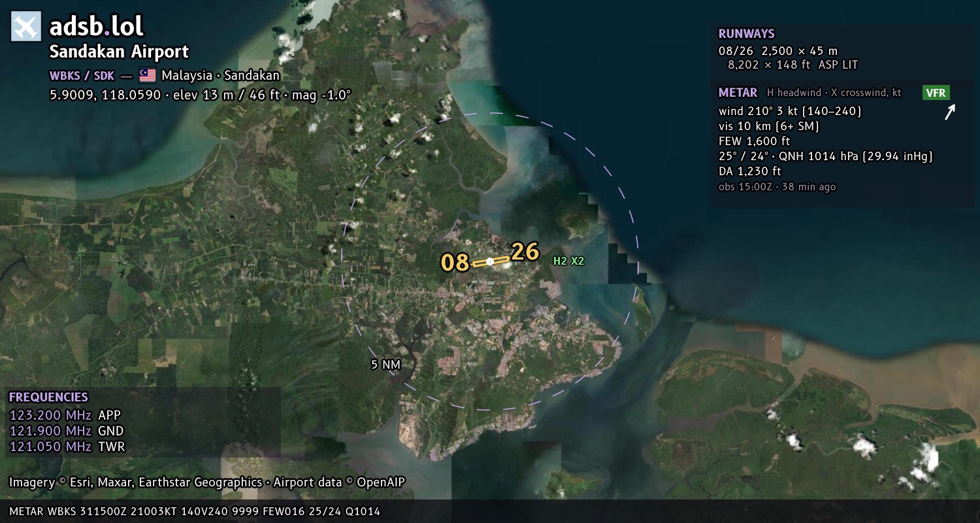Click the DA 1,230 ft density altitude
Image resolution: width=980 pixels, height=523 pixels.
[749, 171]
